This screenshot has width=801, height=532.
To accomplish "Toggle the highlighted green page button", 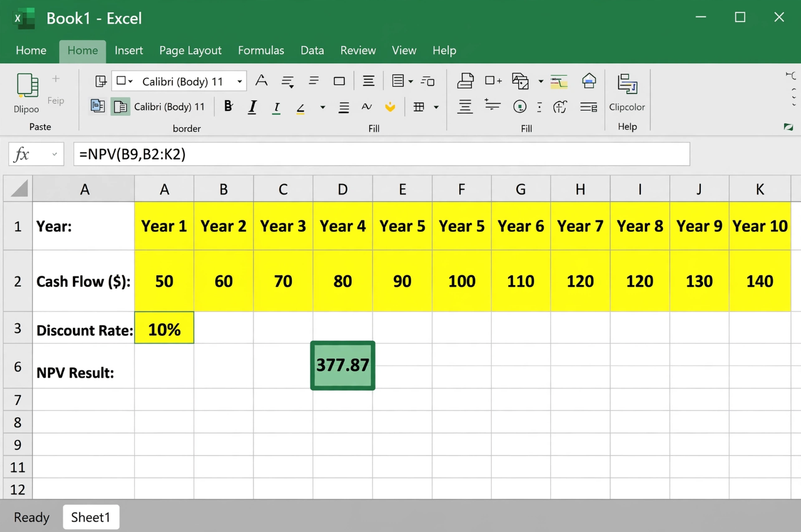I will coord(120,106).
